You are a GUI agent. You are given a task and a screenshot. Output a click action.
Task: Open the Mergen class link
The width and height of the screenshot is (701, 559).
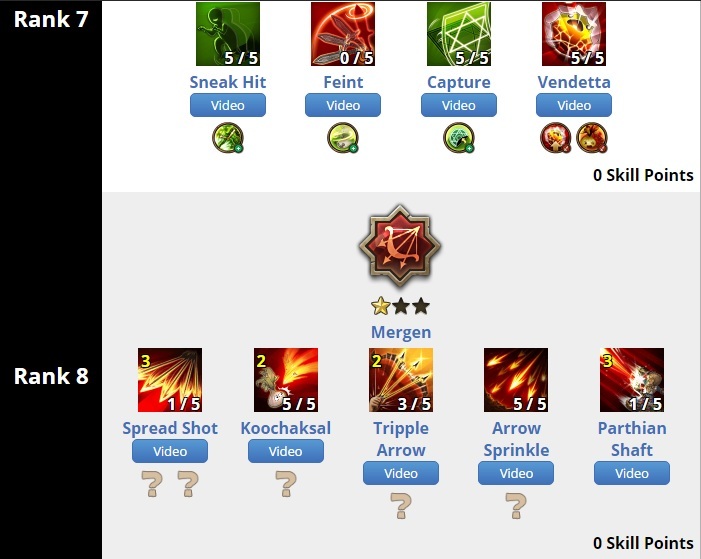(401, 332)
